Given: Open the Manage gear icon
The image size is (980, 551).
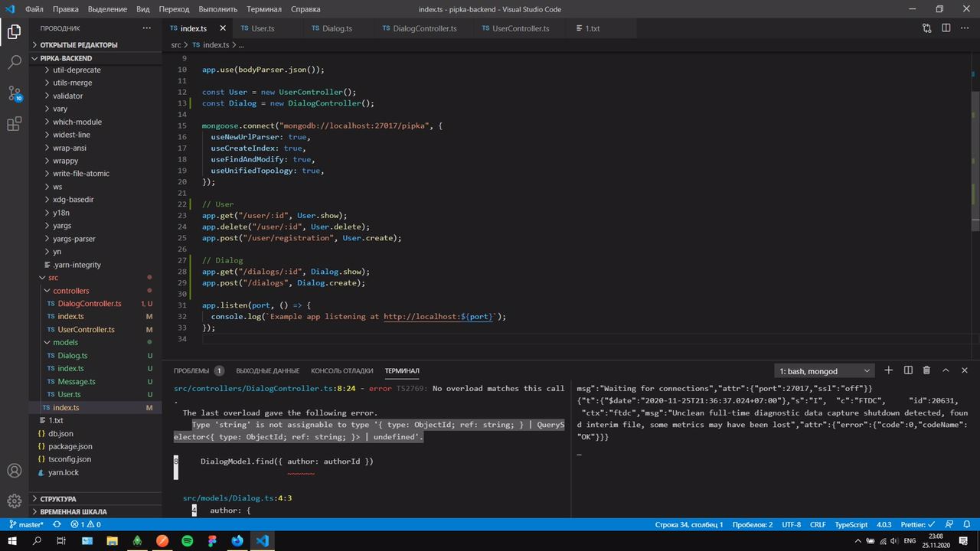Looking at the screenshot, I should (x=14, y=501).
